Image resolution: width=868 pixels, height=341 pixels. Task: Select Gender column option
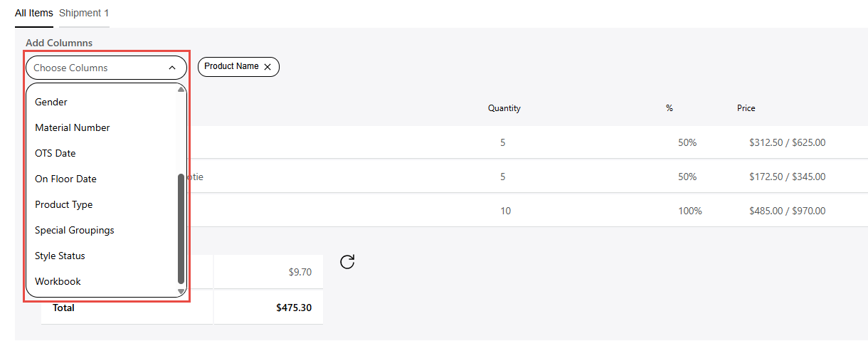51,102
